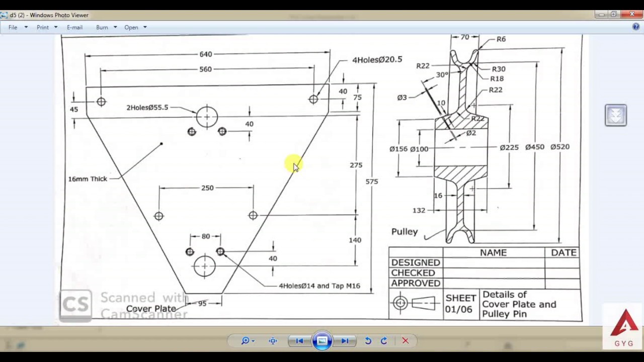Click the SHEET 01/06 cell
Image resolution: width=644 pixels, height=362 pixels.
[x=460, y=304]
